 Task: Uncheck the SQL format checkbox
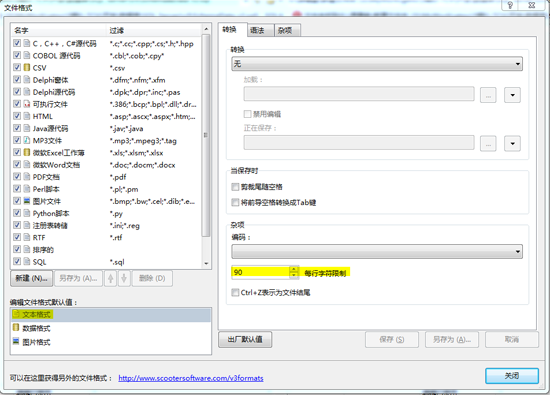17,262
